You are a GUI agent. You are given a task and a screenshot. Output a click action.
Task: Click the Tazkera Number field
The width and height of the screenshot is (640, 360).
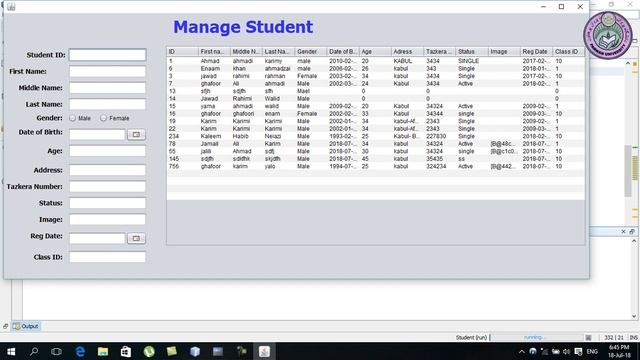pyautogui.click(x=107, y=187)
